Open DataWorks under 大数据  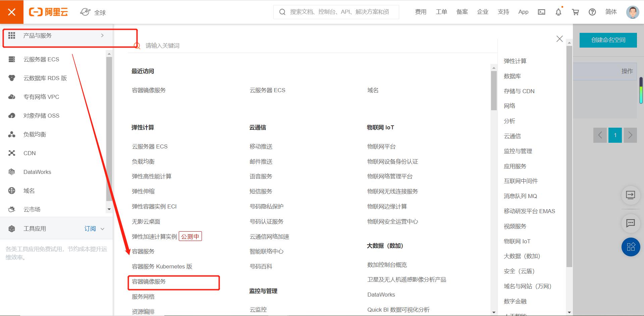[x=381, y=295]
